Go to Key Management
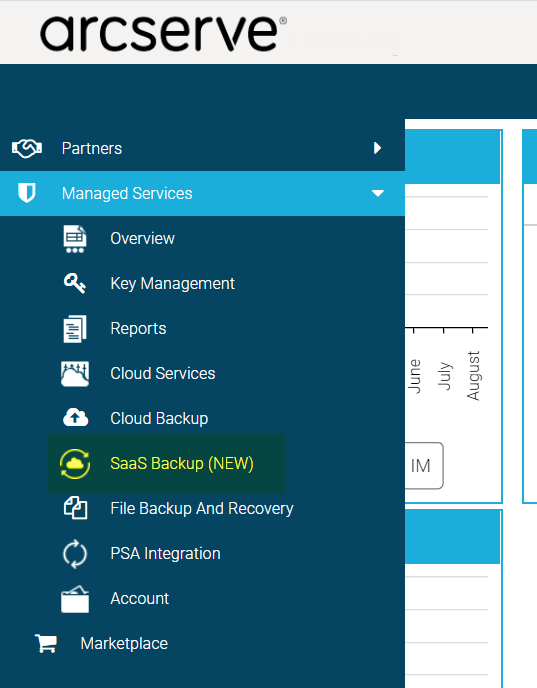 point(172,284)
